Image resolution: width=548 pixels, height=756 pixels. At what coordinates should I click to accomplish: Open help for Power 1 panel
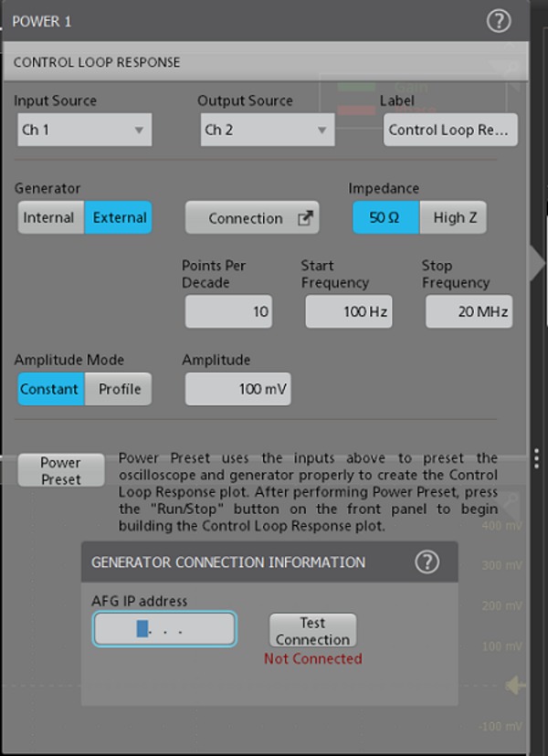[499, 21]
